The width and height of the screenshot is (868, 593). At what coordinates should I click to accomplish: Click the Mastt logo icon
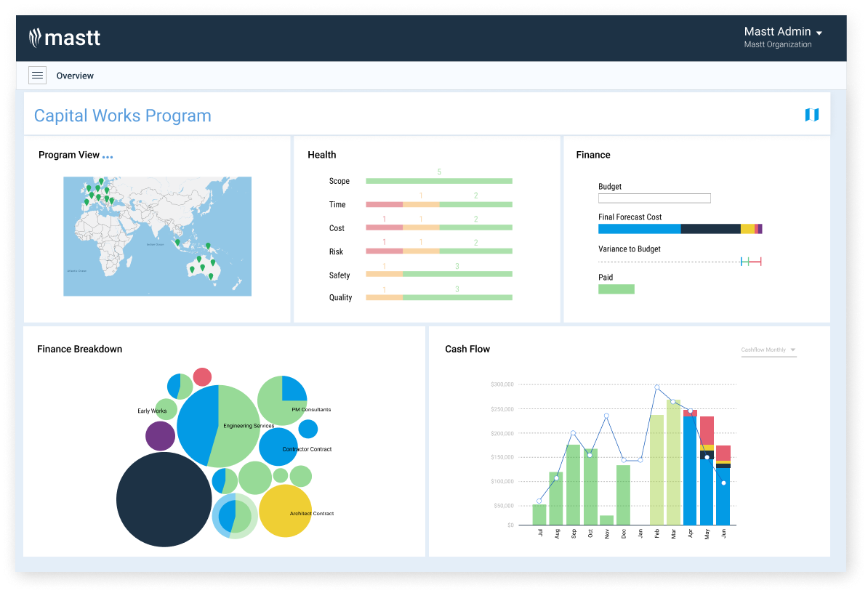click(x=34, y=37)
